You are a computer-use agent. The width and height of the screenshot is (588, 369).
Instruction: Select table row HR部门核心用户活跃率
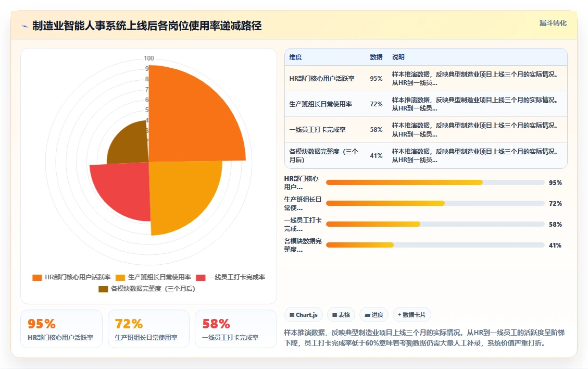click(426, 79)
